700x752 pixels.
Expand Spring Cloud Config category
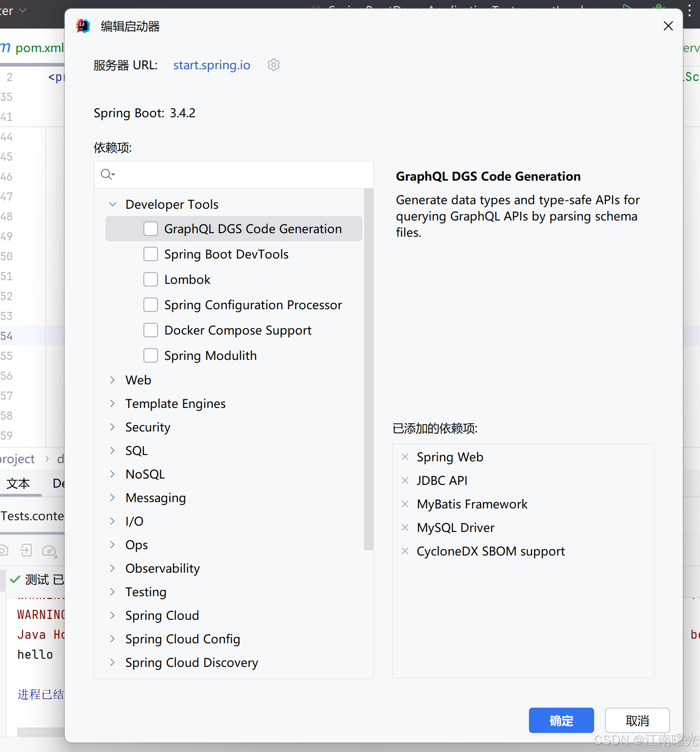[113, 639]
